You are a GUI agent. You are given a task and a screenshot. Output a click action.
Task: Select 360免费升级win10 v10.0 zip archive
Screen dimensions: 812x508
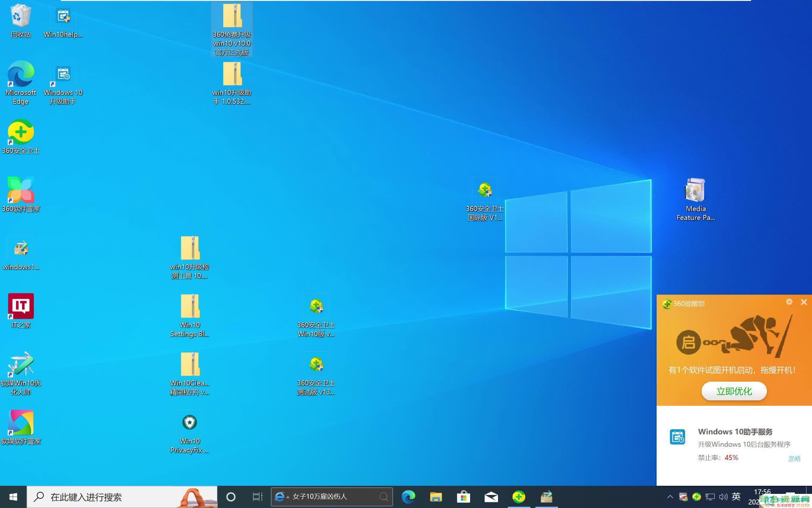[x=232, y=30]
